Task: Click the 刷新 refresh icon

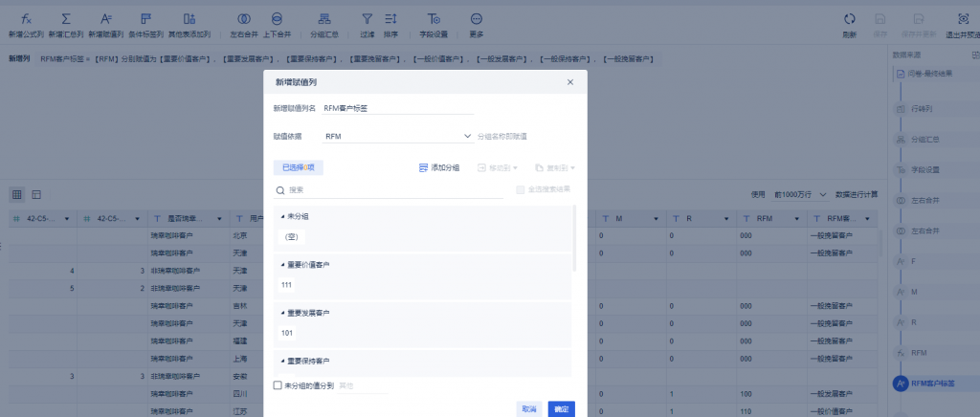Action: coord(850,19)
